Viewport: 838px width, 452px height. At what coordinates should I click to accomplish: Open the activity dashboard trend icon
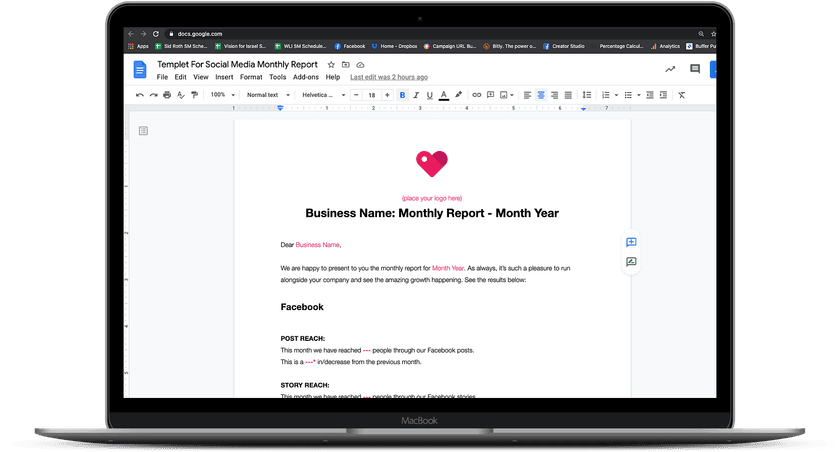(670, 69)
